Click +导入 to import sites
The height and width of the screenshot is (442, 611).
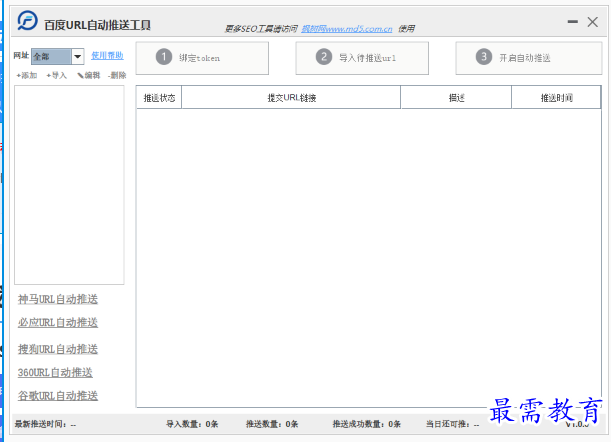57,76
